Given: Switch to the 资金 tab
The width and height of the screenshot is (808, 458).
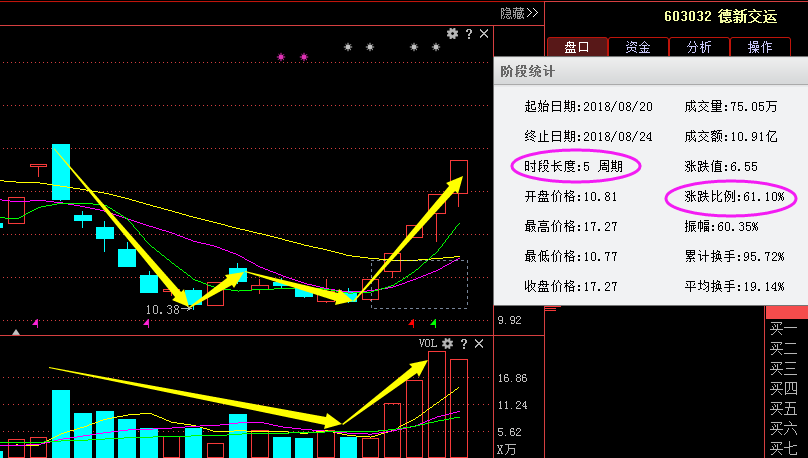Looking at the screenshot, I should 638,46.
